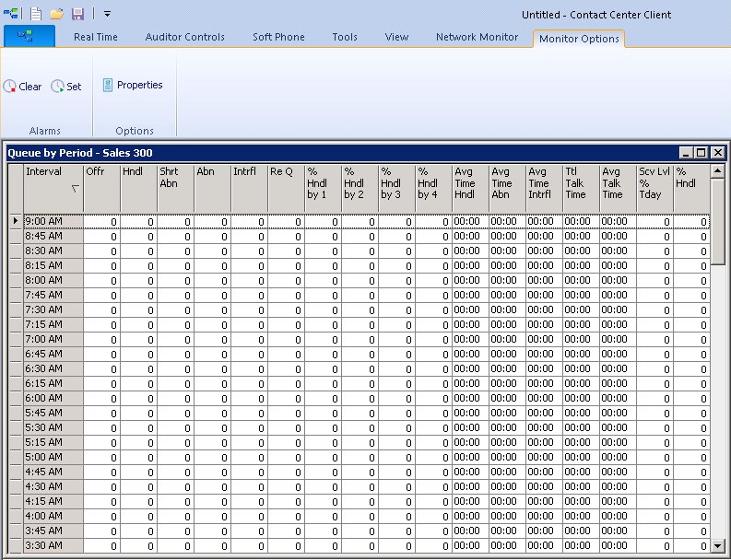
Task: Click the New document icon in quick access toolbar
Action: click(x=36, y=14)
